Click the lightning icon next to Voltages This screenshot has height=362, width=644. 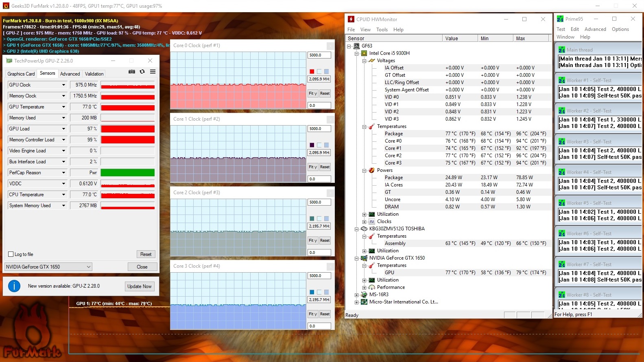(372, 61)
